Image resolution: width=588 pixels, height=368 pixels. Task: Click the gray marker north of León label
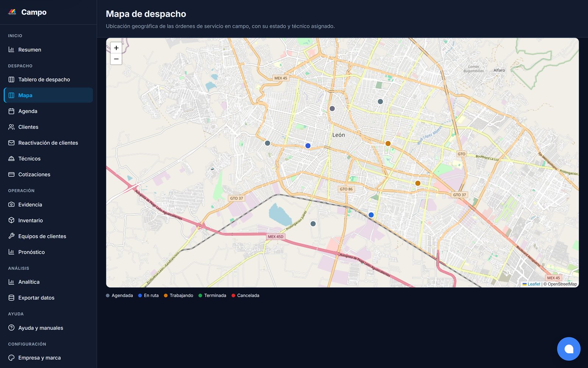tap(332, 109)
